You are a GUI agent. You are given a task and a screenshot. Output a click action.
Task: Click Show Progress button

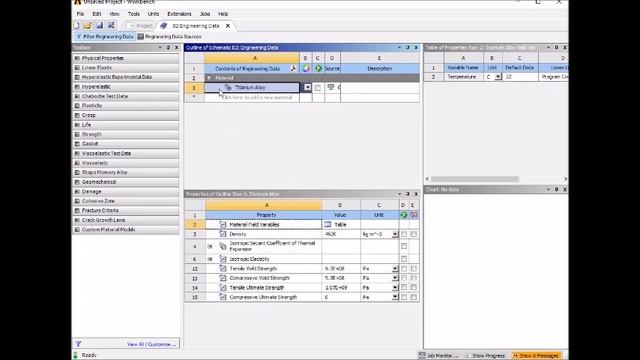pos(485,356)
